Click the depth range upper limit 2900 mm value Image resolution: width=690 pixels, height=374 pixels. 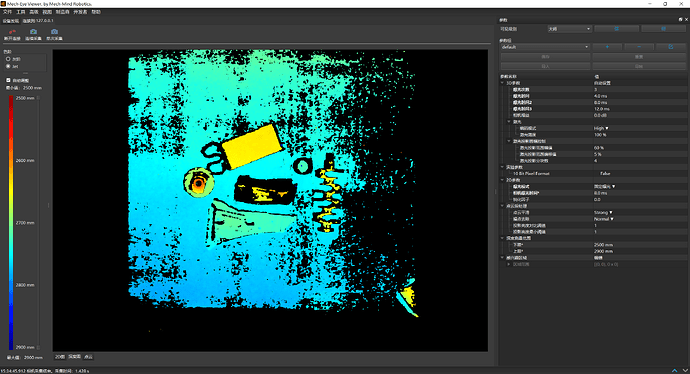[603, 251]
